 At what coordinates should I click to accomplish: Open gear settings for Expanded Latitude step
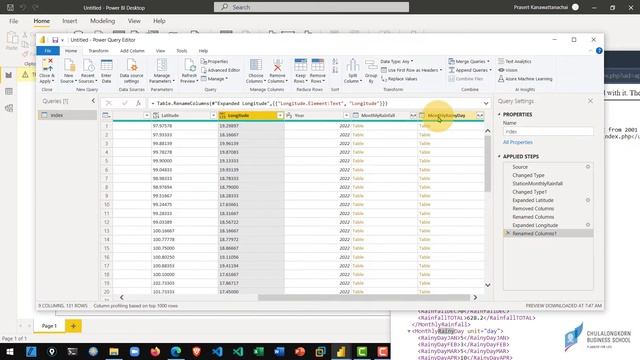[588, 200]
